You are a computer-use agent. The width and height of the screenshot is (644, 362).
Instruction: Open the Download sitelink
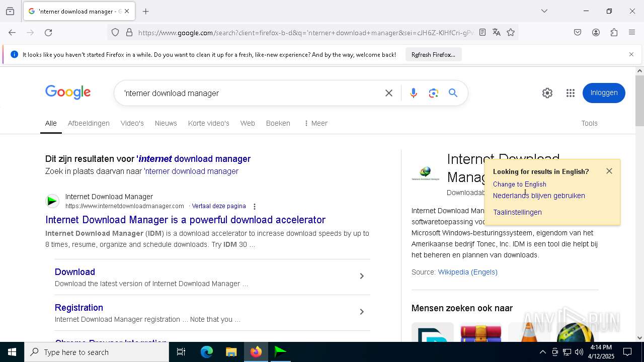tap(75, 272)
